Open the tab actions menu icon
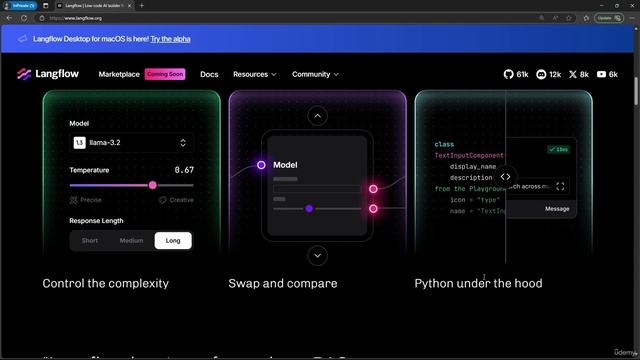The image size is (640, 360). click(45, 6)
